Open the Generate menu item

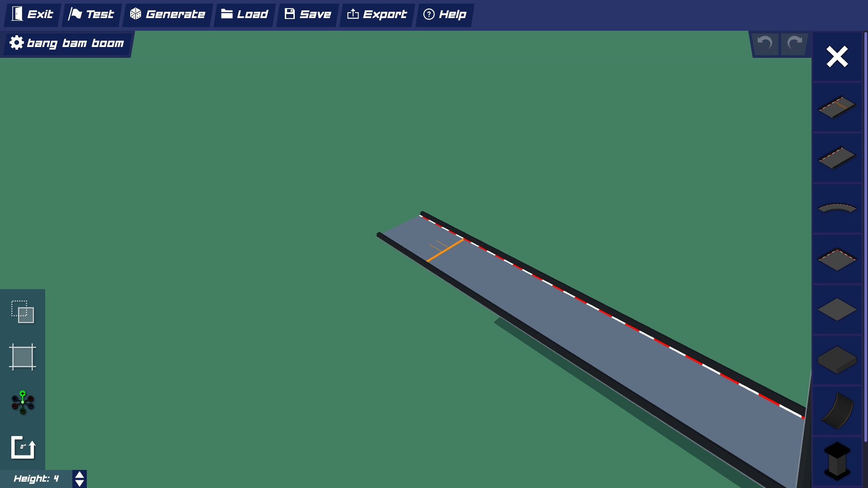(x=168, y=14)
